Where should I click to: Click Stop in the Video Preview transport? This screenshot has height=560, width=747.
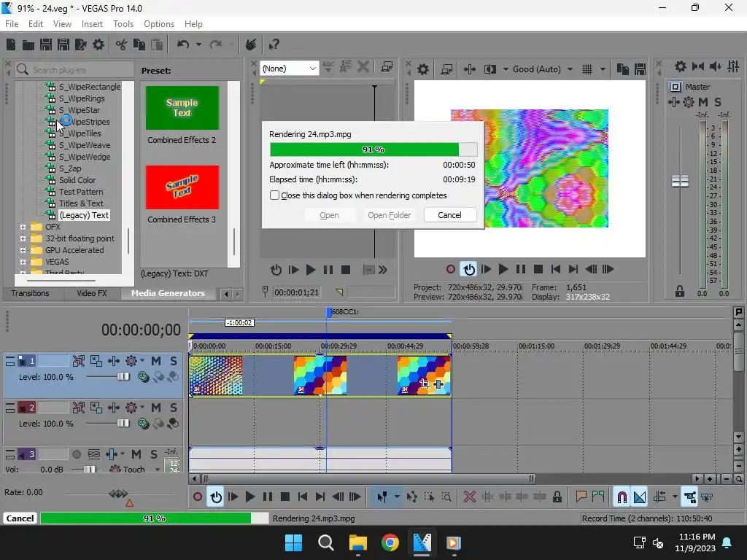538,269
